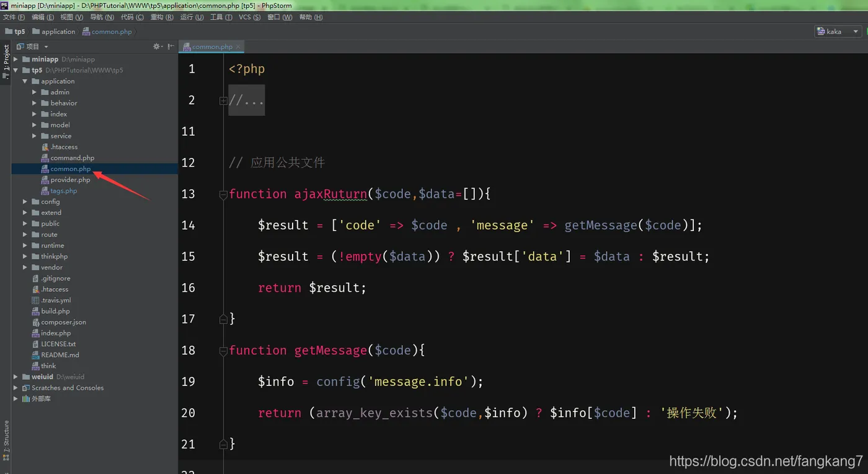Screen dimensions: 868x474
Task: Expand the thinkphp folder
Action: pyautogui.click(x=25, y=257)
